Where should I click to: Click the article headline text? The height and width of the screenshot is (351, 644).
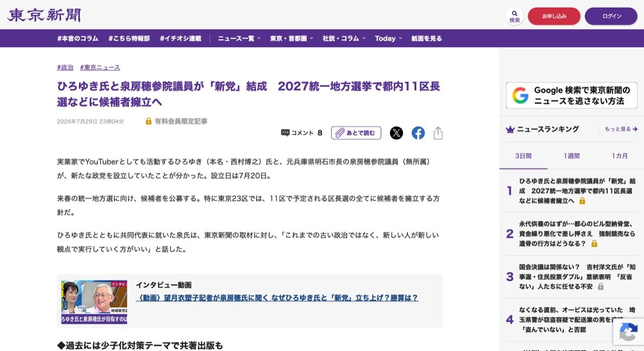pyautogui.click(x=249, y=94)
